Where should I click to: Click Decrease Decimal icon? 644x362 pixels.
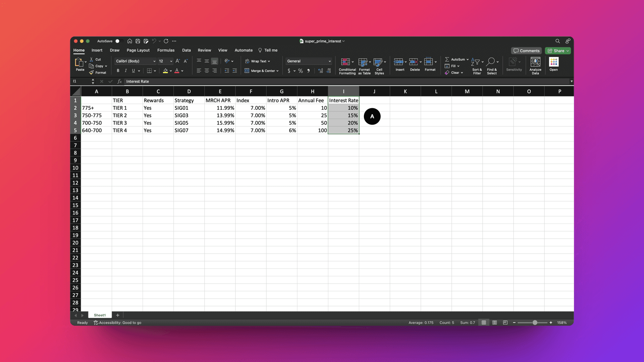(x=329, y=71)
